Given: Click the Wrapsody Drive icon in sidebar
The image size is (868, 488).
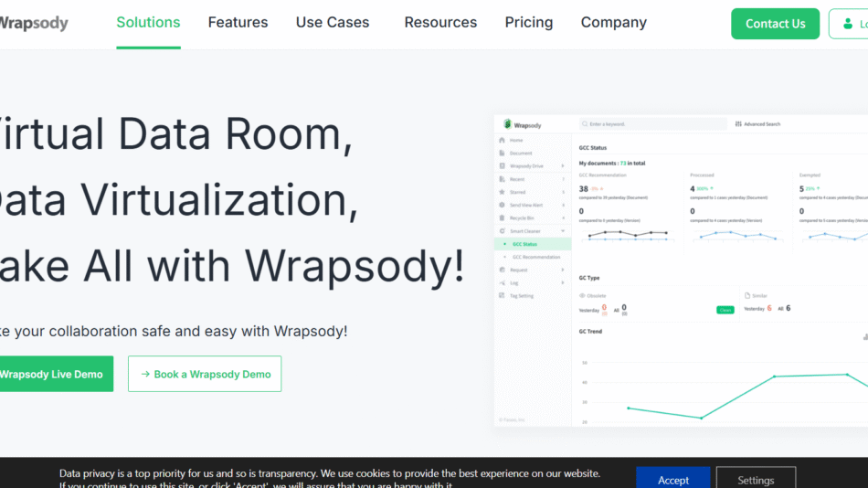Looking at the screenshot, I should coord(503,165).
